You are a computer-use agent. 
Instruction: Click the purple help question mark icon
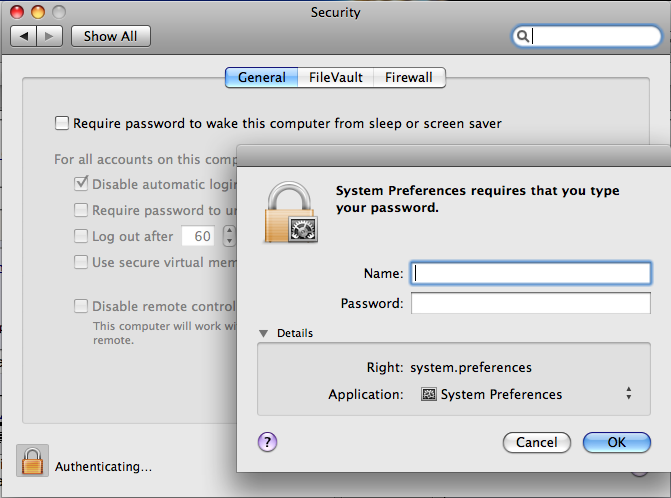[x=267, y=442]
